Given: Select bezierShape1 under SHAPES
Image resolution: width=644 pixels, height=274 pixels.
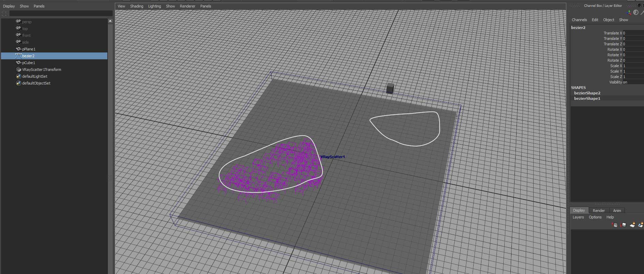Looking at the screenshot, I should 587,98.
